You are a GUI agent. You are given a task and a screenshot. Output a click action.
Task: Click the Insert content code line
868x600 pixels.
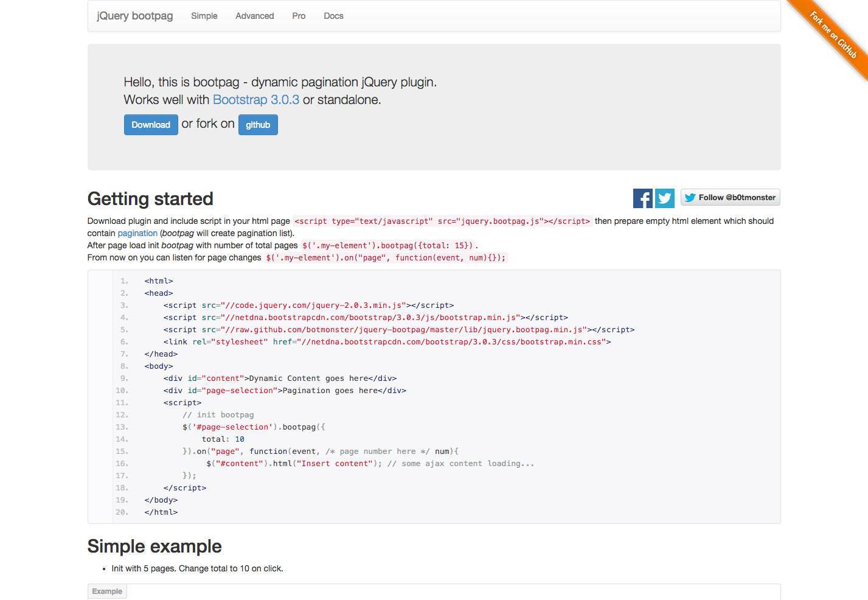pyautogui.click(x=370, y=464)
